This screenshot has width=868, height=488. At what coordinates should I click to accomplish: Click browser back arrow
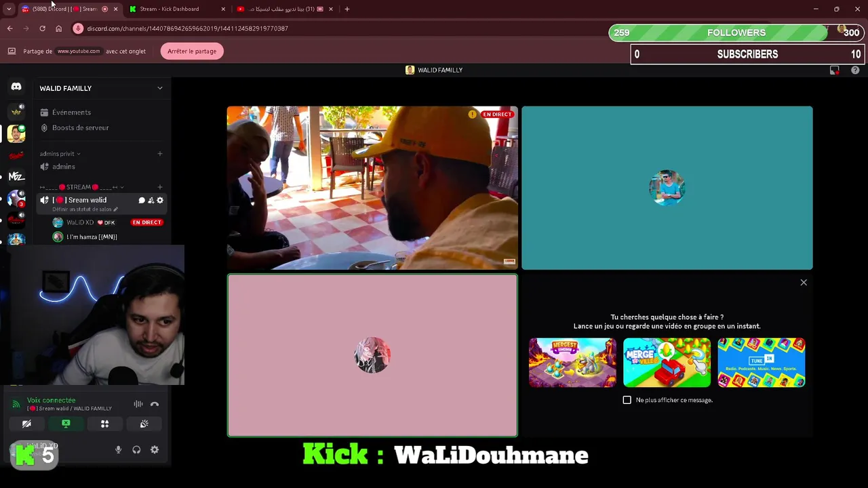9,28
